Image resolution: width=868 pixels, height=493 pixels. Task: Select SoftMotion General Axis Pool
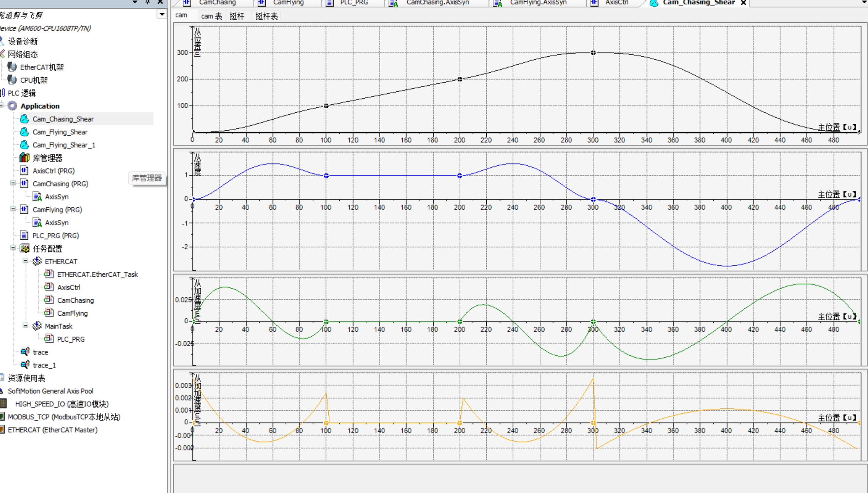coord(51,391)
